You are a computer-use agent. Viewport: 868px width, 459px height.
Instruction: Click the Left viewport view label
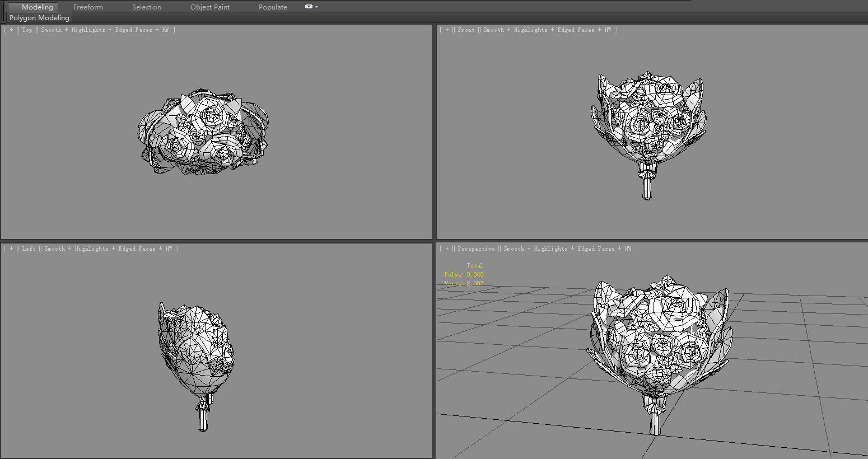[x=29, y=249]
